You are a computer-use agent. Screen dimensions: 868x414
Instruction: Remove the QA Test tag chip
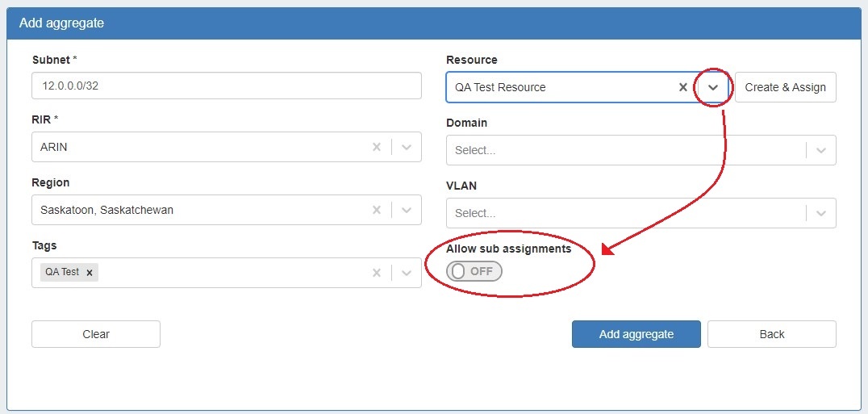(x=90, y=273)
